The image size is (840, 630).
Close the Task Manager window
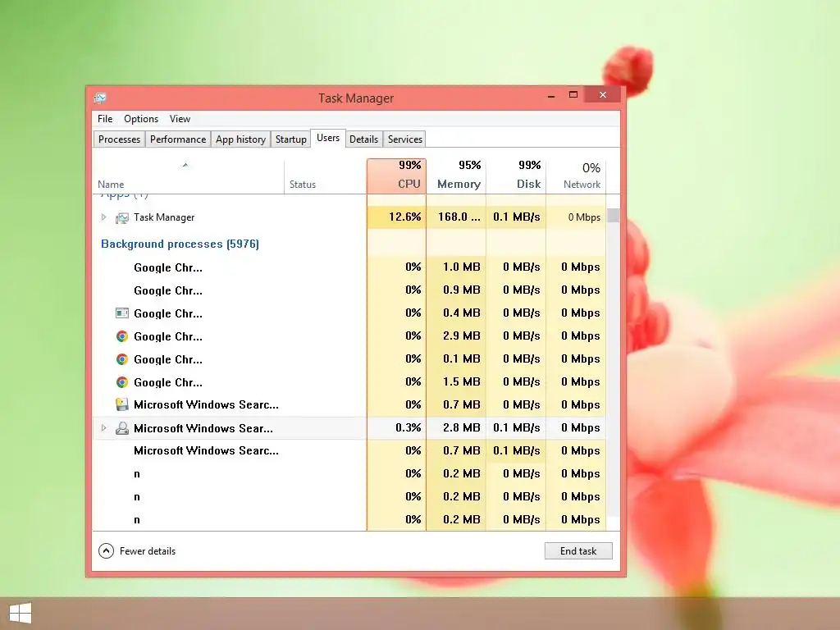[603, 95]
